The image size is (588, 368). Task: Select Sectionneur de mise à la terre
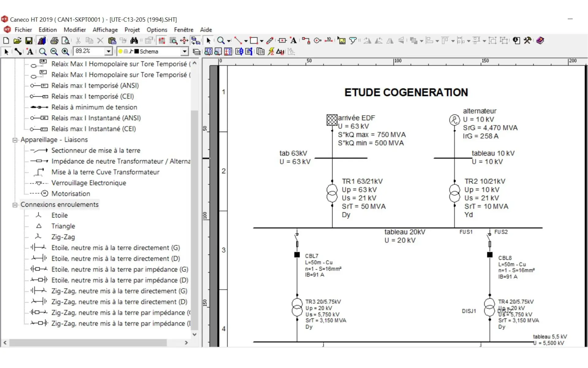point(96,151)
